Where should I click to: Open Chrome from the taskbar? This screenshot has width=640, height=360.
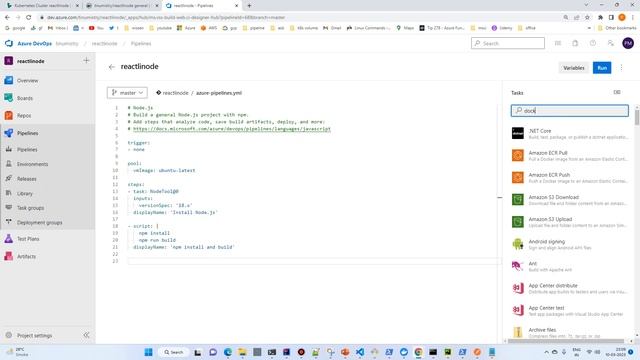pyautogui.click(x=418, y=352)
